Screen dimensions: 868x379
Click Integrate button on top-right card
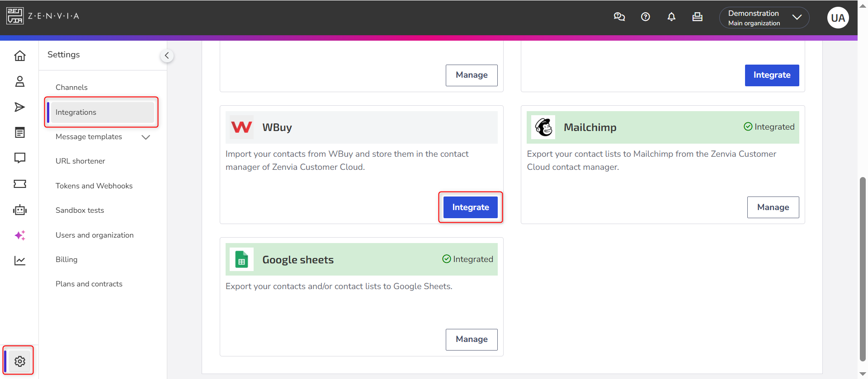[772, 75]
